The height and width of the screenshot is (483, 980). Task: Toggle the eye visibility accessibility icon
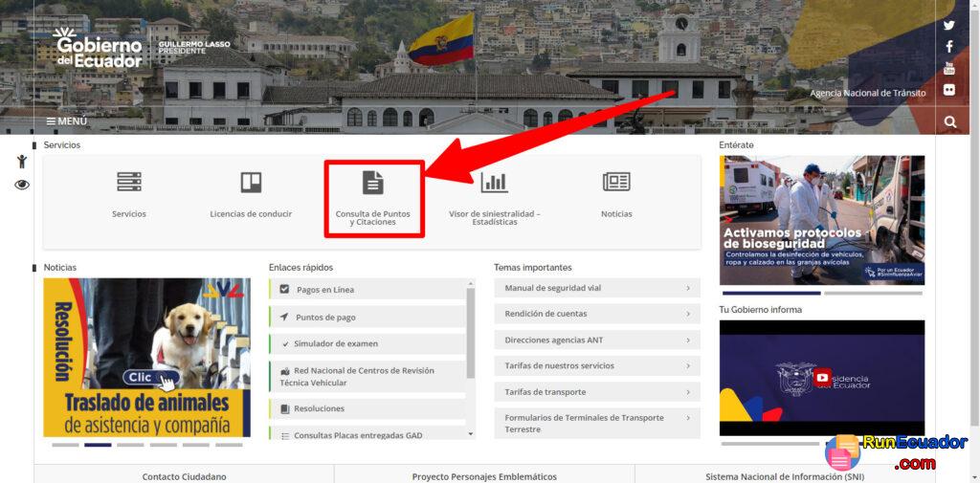click(22, 185)
